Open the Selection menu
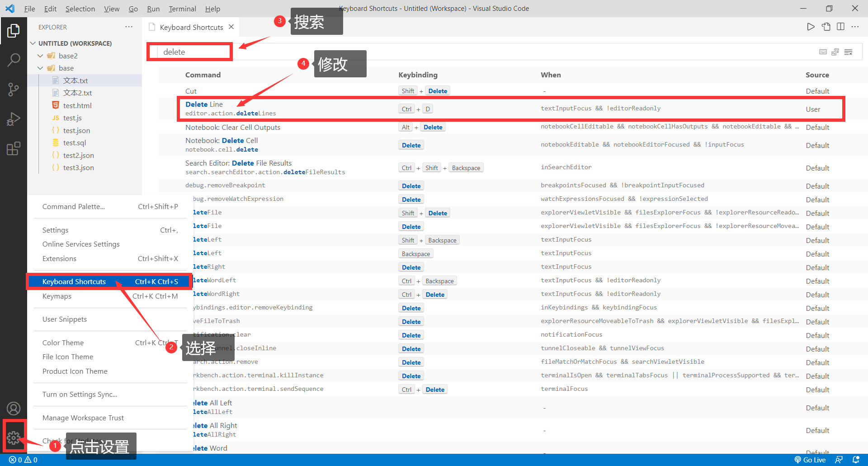868x466 pixels. (80, 9)
